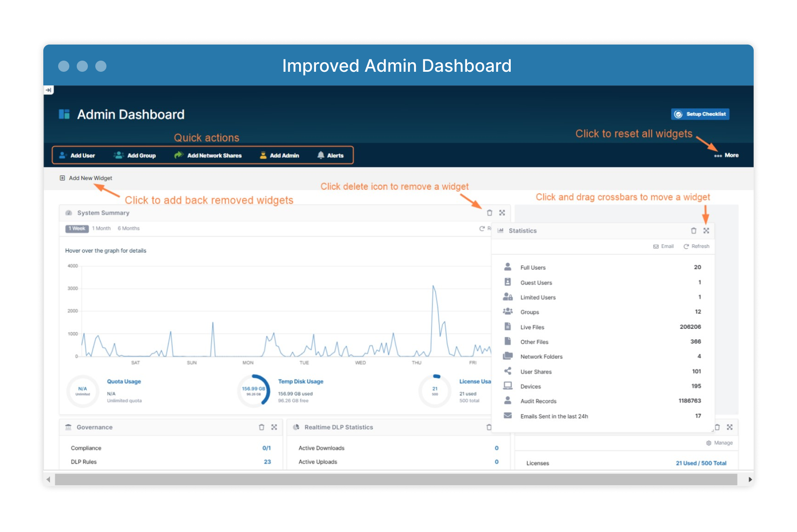Click the Live Files document icon
797x532 pixels.
pyautogui.click(x=508, y=327)
